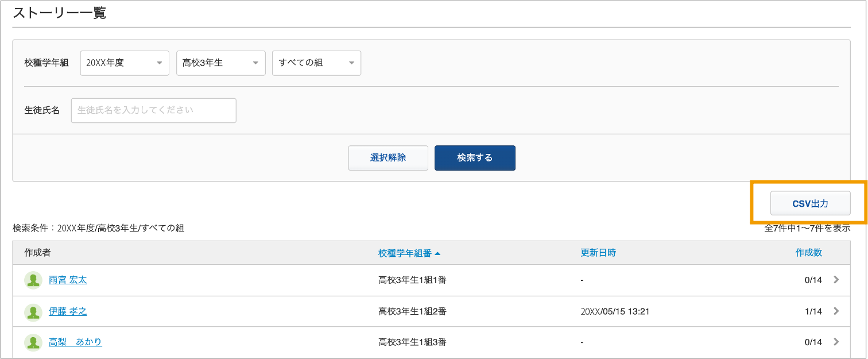This screenshot has height=359, width=868.
Task: Select cell text 高校3年生1組3番
Action: point(412,342)
